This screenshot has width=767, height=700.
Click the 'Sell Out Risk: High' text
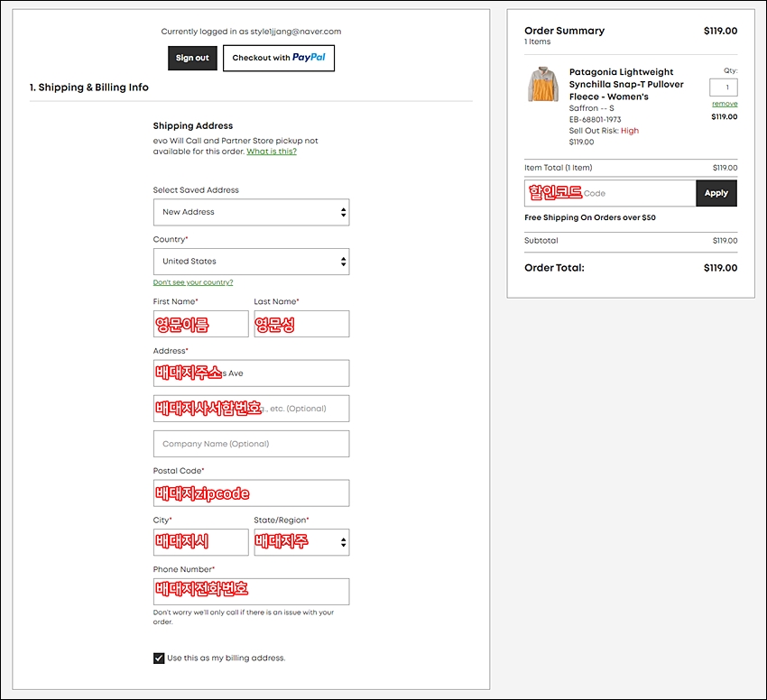point(604,131)
